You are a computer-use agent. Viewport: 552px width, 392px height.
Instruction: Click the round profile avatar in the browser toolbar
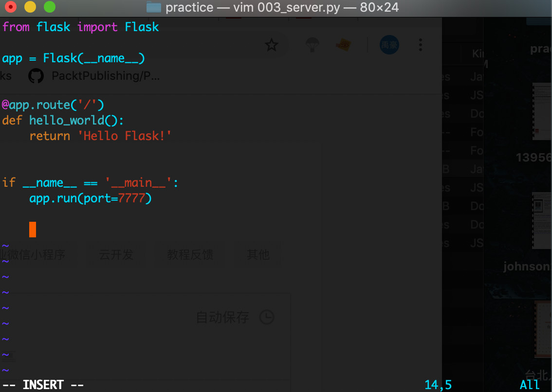(389, 45)
